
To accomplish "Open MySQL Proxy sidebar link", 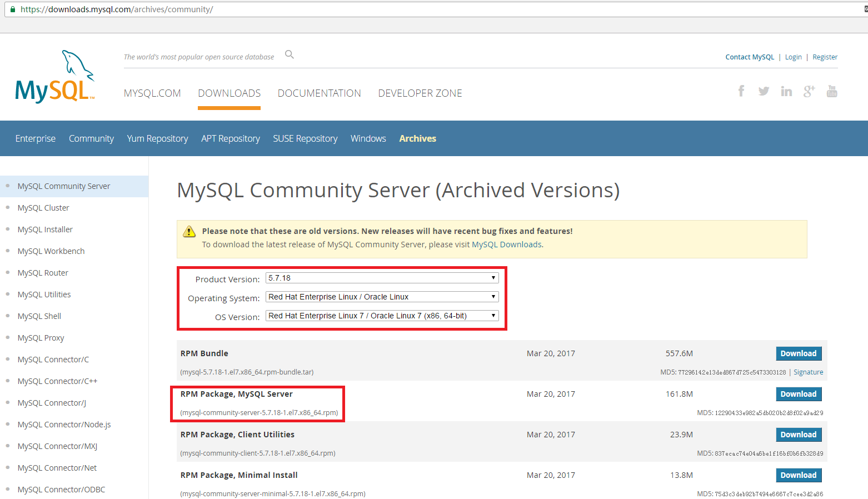I will pyautogui.click(x=41, y=338).
